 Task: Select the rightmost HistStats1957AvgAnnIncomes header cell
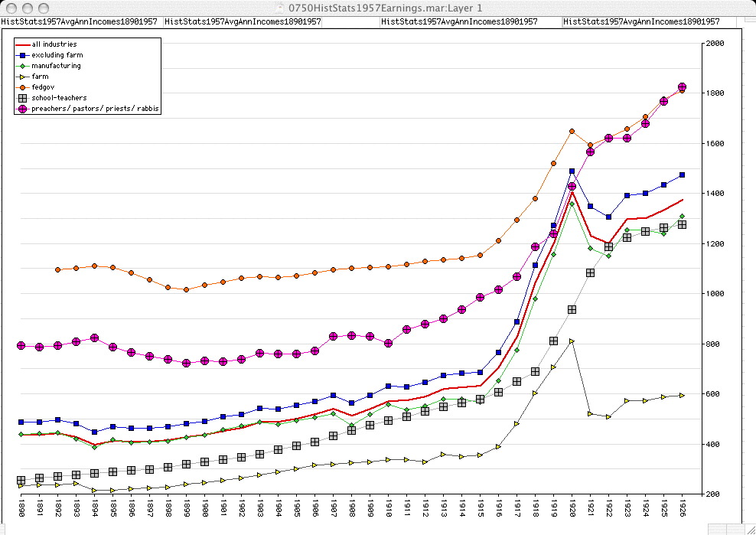coord(641,22)
